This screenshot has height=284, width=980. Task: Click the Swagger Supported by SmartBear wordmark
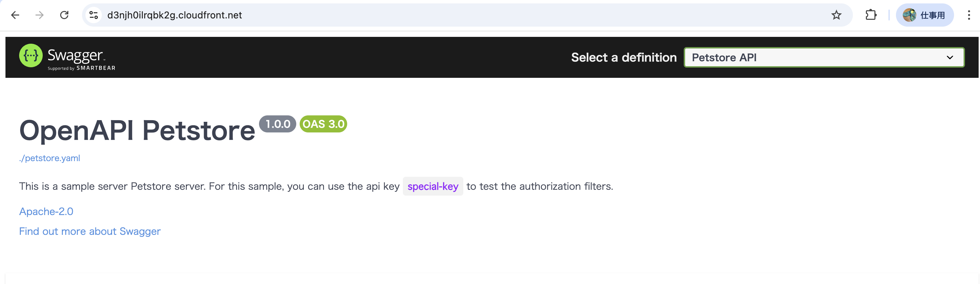pos(81,59)
